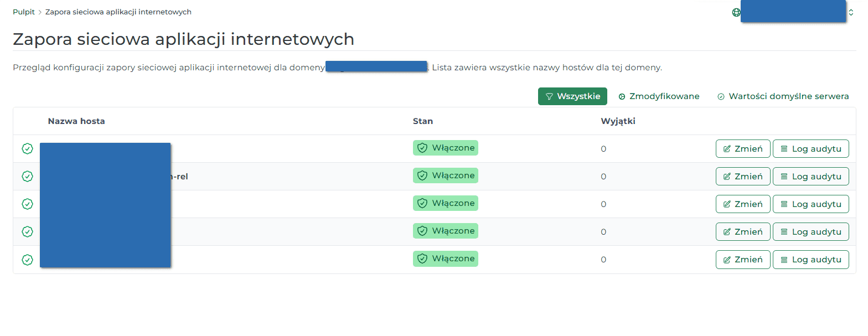The image size is (868, 336).
Task: Click the green check icon in the first host row
Action: tap(27, 149)
